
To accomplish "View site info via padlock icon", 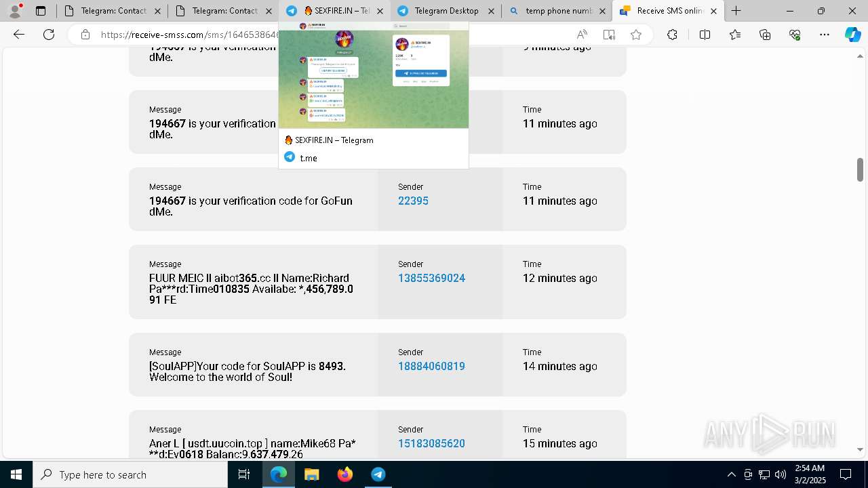I will (85, 35).
